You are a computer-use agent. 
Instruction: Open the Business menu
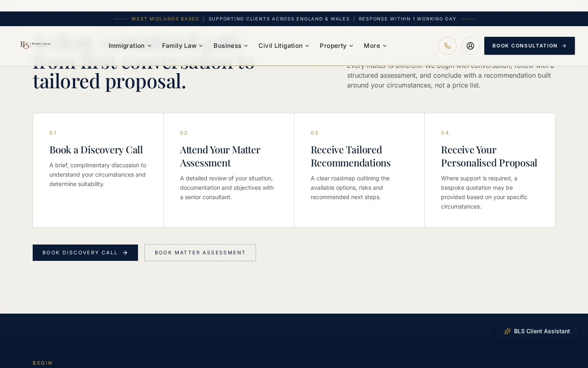(230, 46)
